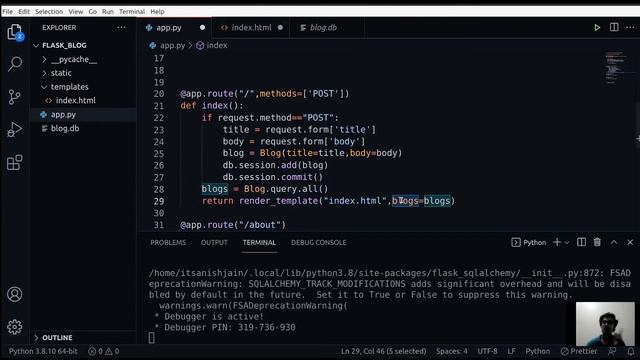Collapse the templates folder
Viewport: 640px width, 360px height.
(69, 87)
